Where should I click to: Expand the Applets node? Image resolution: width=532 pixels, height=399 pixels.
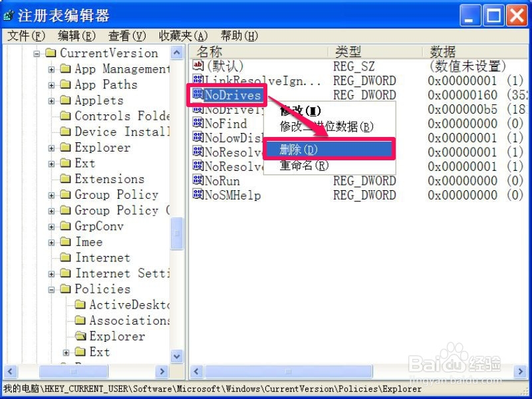point(51,101)
